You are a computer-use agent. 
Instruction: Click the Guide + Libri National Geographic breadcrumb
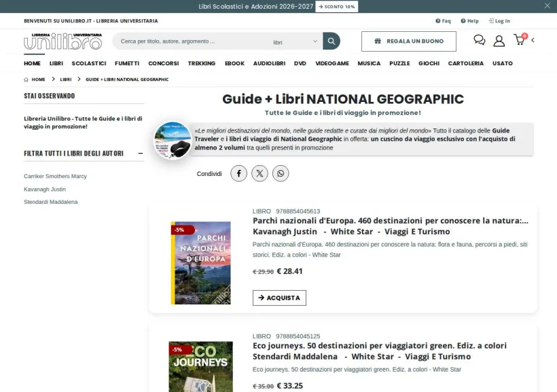point(127,79)
